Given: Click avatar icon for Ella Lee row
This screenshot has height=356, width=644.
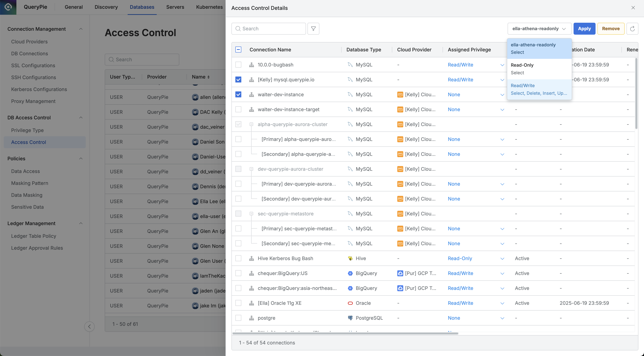Looking at the screenshot, I should (195, 201).
